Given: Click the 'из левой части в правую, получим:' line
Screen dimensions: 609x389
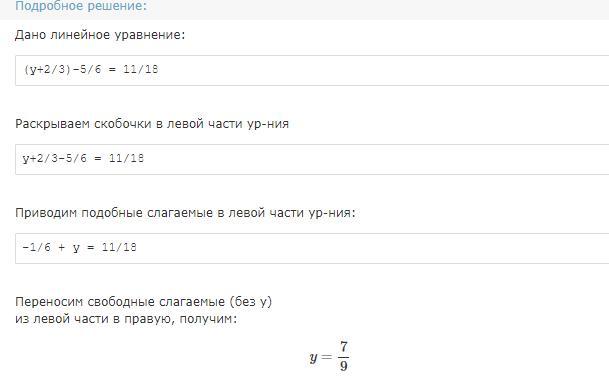Looking at the screenshot, I should pyautogui.click(x=126, y=319).
